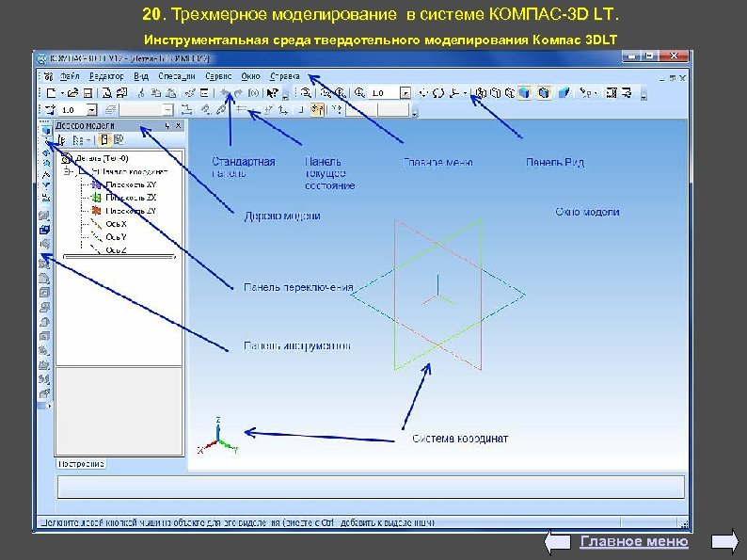
Task: Click the Save diskette icon
Action: 87,93
